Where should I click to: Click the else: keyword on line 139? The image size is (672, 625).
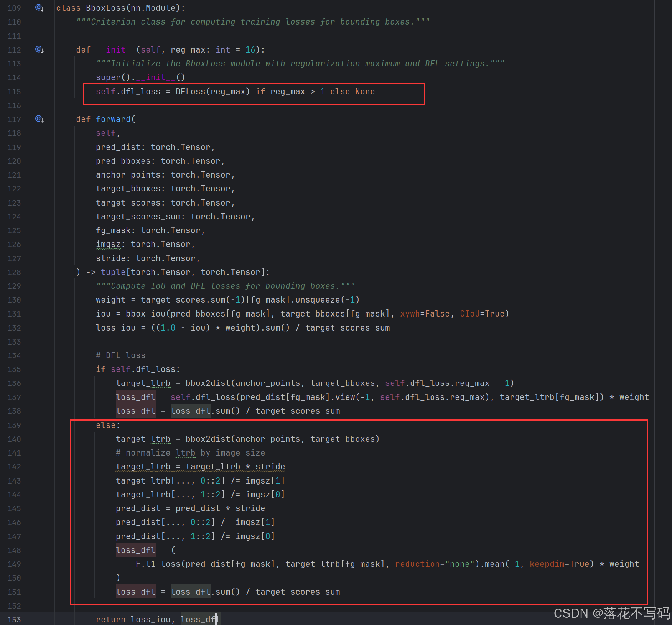click(x=108, y=425)
